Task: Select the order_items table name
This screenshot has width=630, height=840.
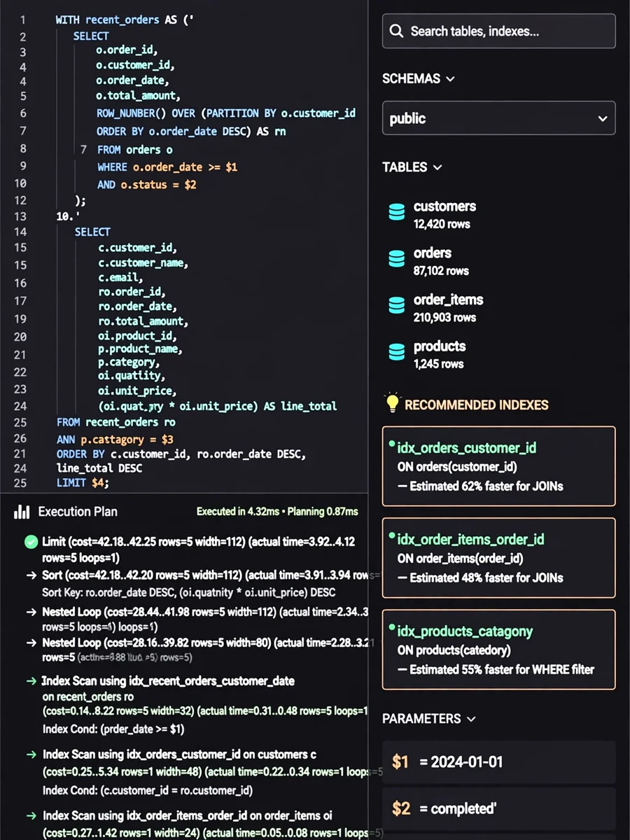Action: [x=449, y=300]
